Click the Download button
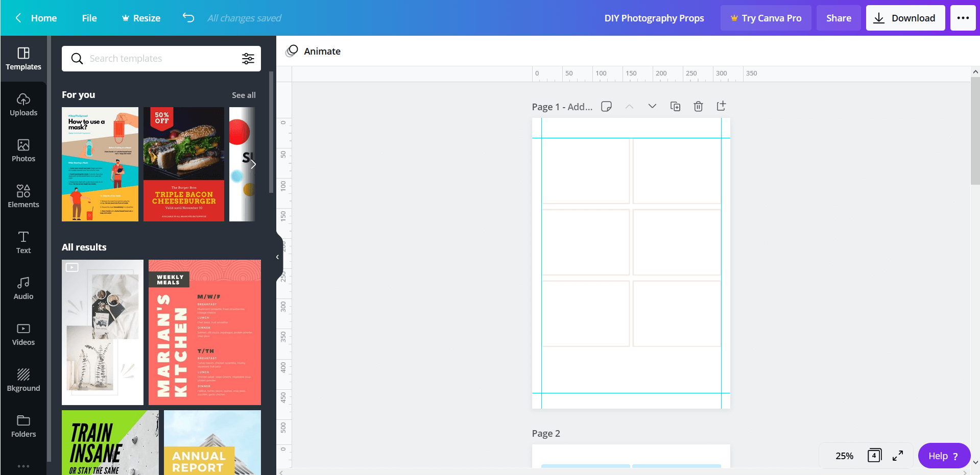The height and width of the screenshot is (475, 980). tap(905, 17)
